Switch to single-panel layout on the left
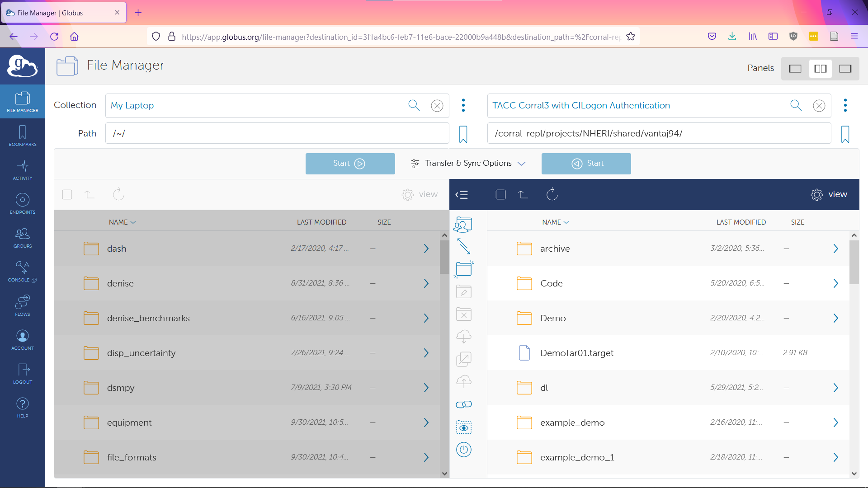This screenshot has height=488, width=868. (x=795, y=69)
